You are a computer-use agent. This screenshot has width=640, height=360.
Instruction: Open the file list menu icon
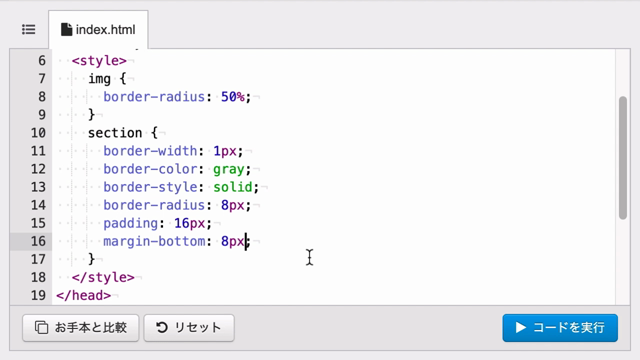point(29,29)
